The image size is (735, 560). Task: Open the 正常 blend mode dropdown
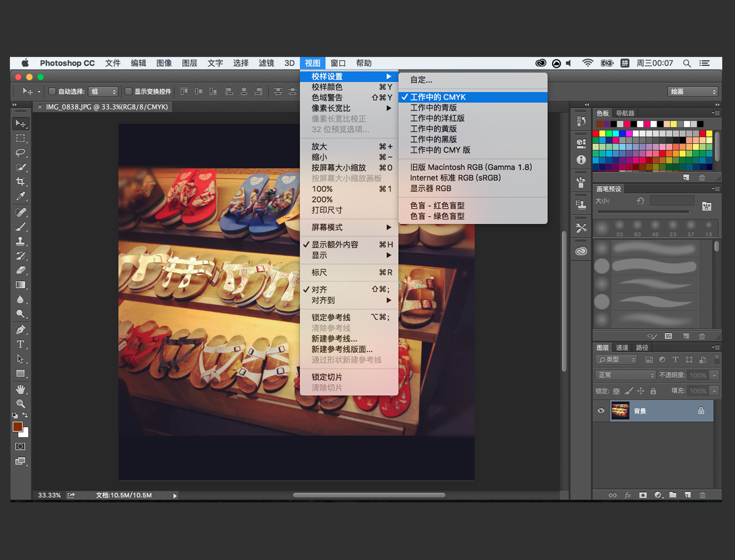625,375
